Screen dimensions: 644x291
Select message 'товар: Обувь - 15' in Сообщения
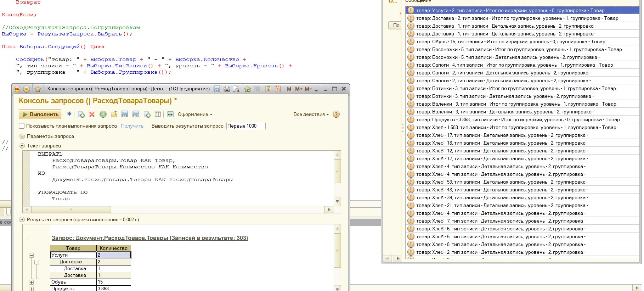[x=522, y=41]
